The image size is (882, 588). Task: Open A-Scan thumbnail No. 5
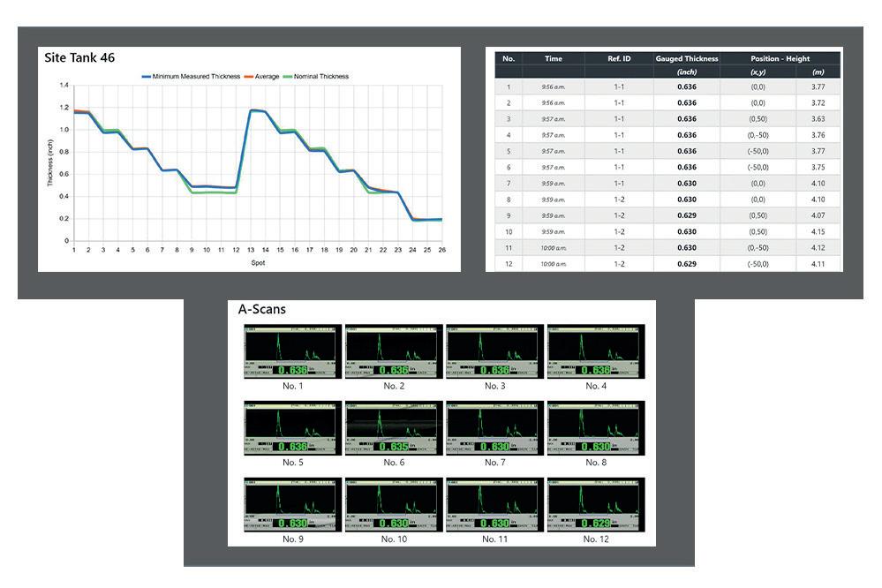point(292,428)
